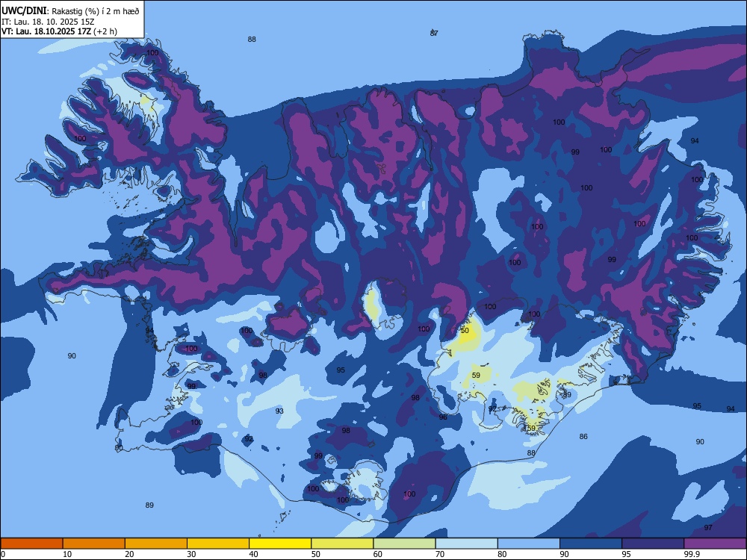Viewport: 747px width, 560px height.
Task: Click the legend tick label '70'
Action: point(440,554)
